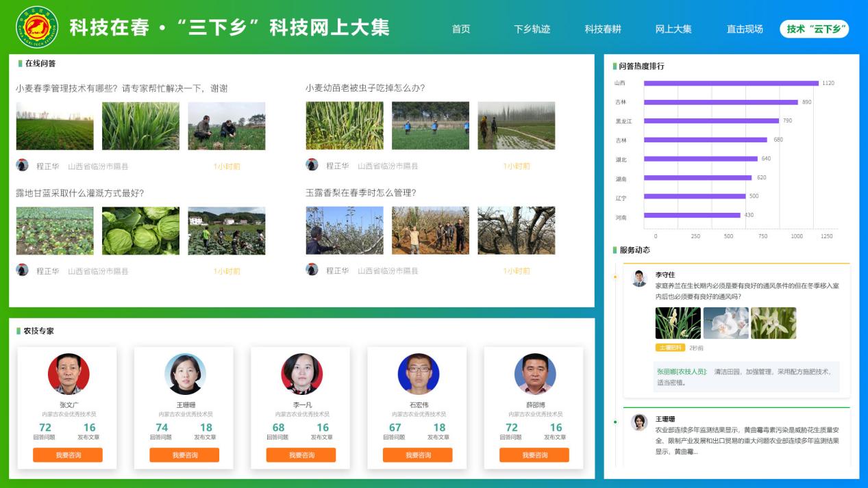
Task: Click the 山西 bar in ranking chart
Action: click(730, 84)
